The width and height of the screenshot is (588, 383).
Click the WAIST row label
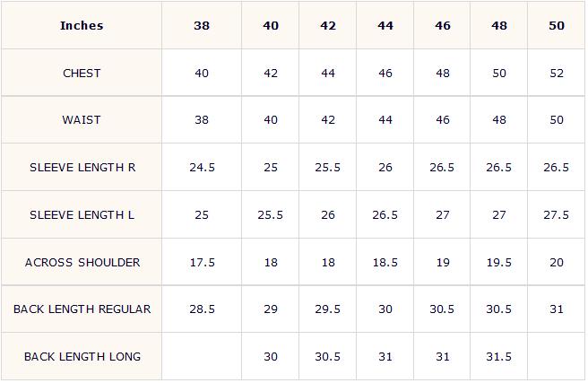[82, 119]
